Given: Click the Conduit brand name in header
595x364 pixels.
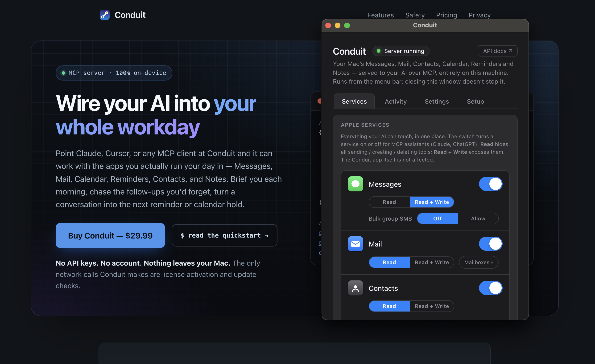Looking at the screenshot, I should (130, 15).
